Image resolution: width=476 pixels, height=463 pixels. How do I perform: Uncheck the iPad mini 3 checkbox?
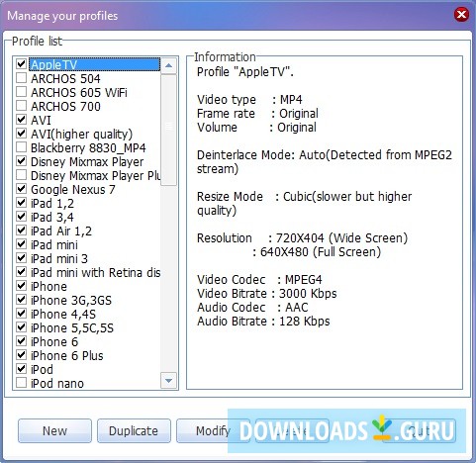[x=22, y=258]
